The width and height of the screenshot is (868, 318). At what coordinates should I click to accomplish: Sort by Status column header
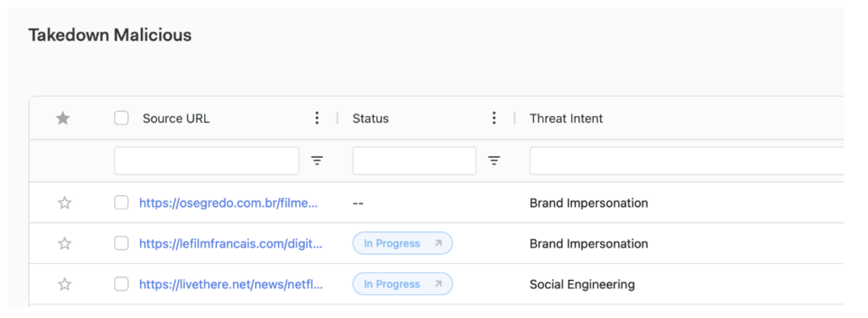pyautogui.click(x=370, y=119)
